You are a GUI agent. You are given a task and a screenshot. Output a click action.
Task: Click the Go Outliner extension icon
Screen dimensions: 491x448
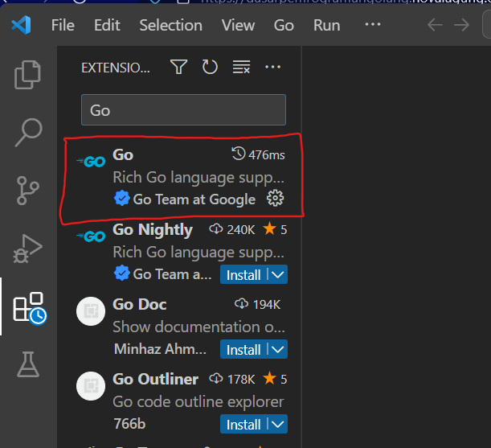point(91,386)
